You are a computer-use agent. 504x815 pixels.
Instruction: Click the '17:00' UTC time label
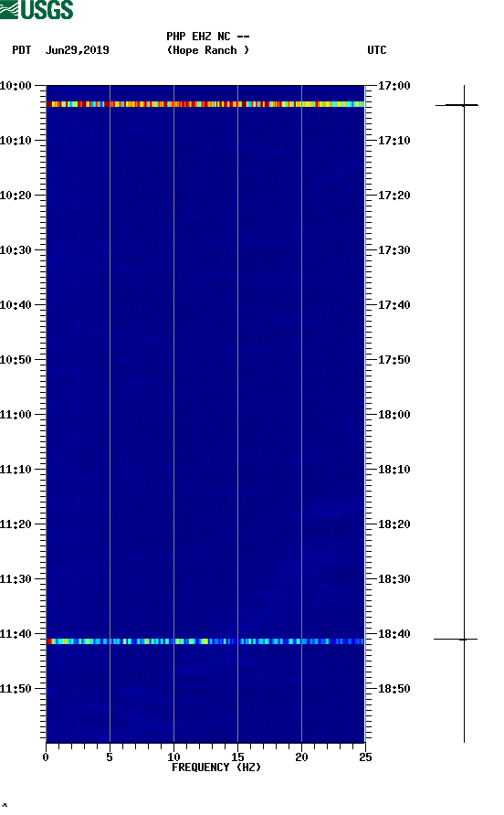click(x=394, y=86)
